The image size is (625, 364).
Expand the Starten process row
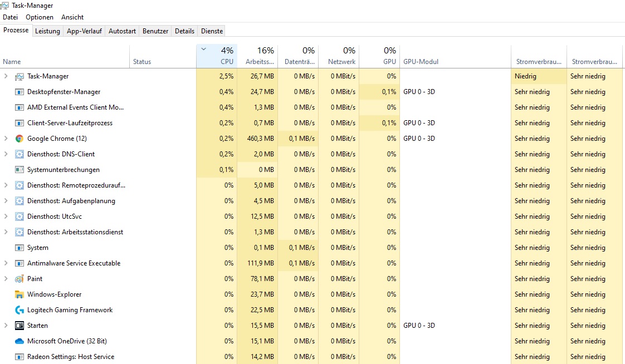coord(6,326)
